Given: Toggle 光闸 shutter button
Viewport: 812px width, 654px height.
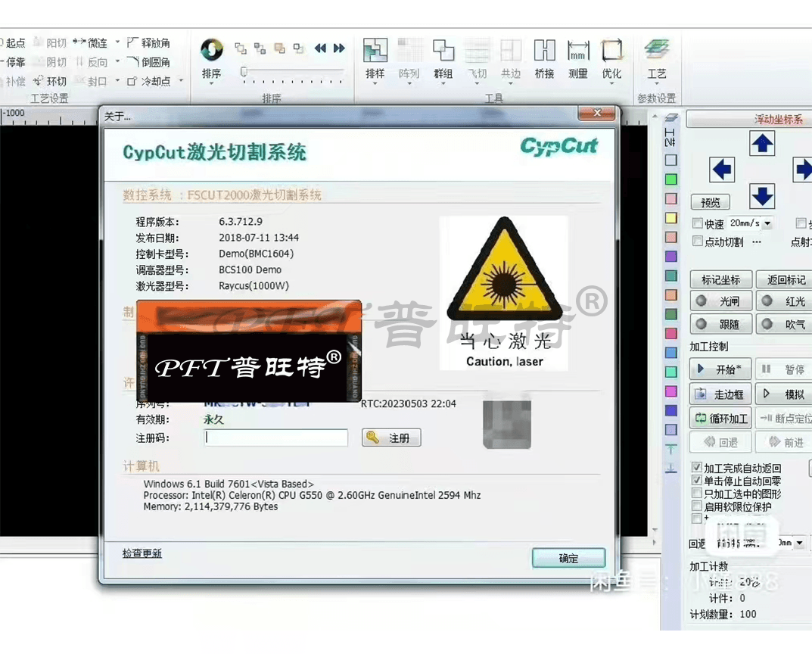Looking at the screenshot, I should point(720,301).
